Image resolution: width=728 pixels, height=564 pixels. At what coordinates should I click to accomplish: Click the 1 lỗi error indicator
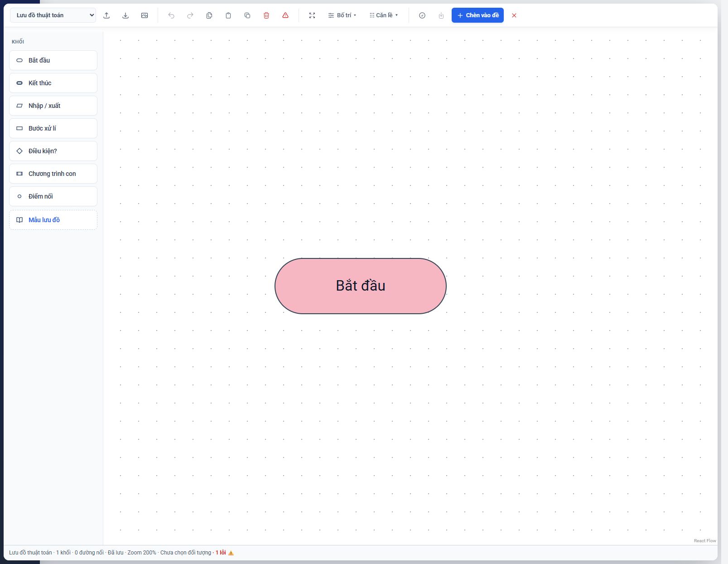pyautogui.click(x=221, y=553)
